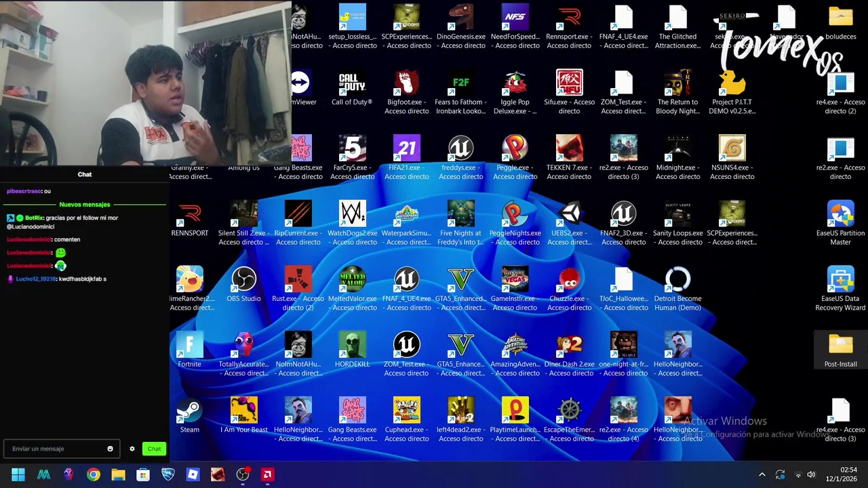868x488 pixels.
Task: Select the HORDEKILL icon
Action: [x=353, y=350]
